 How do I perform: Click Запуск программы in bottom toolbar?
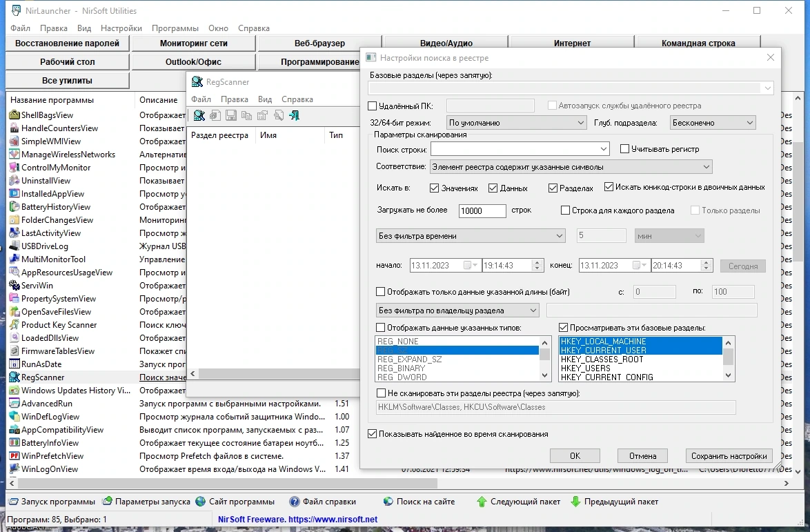(x=52, y=502)
